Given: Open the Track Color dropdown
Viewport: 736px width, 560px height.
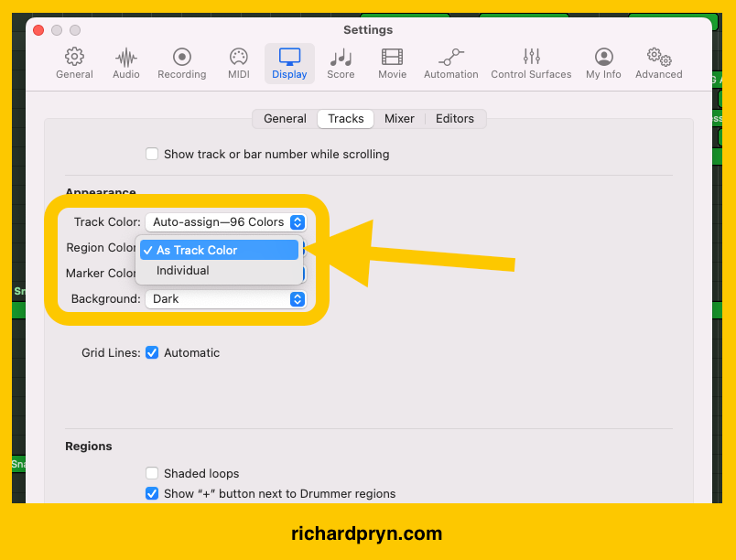Looking at the screenshot, I should (x=226, y=221).
